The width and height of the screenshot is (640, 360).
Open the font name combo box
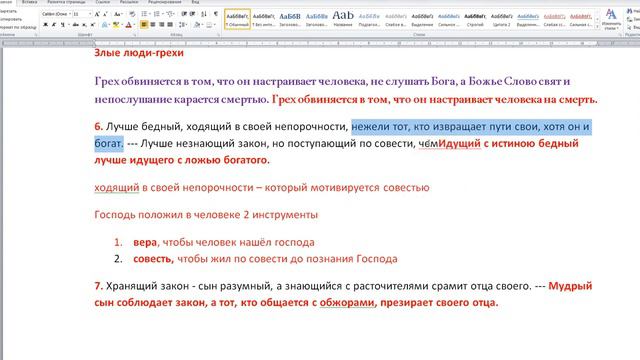[x=56, y=14]
